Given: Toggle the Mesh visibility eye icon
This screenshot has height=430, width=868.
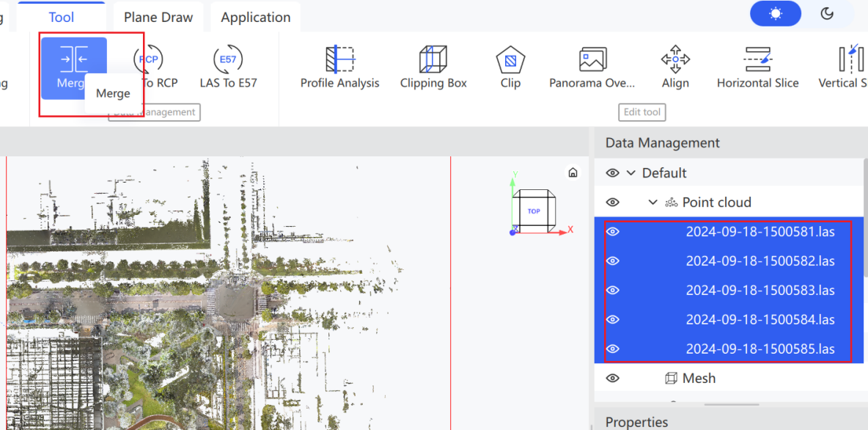Looking at the screenshot, I should [612, 378].
